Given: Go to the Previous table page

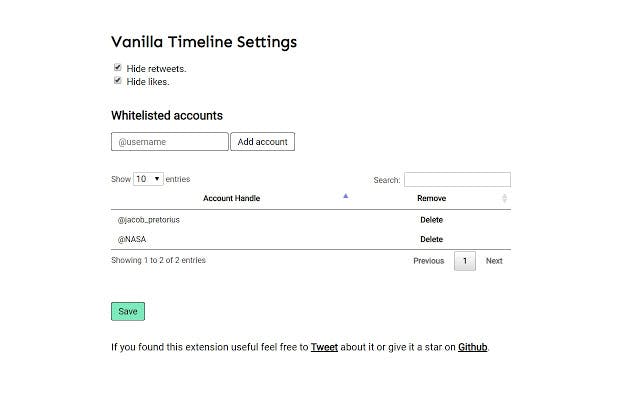Looking at the screenshot, I should point(428,261).
